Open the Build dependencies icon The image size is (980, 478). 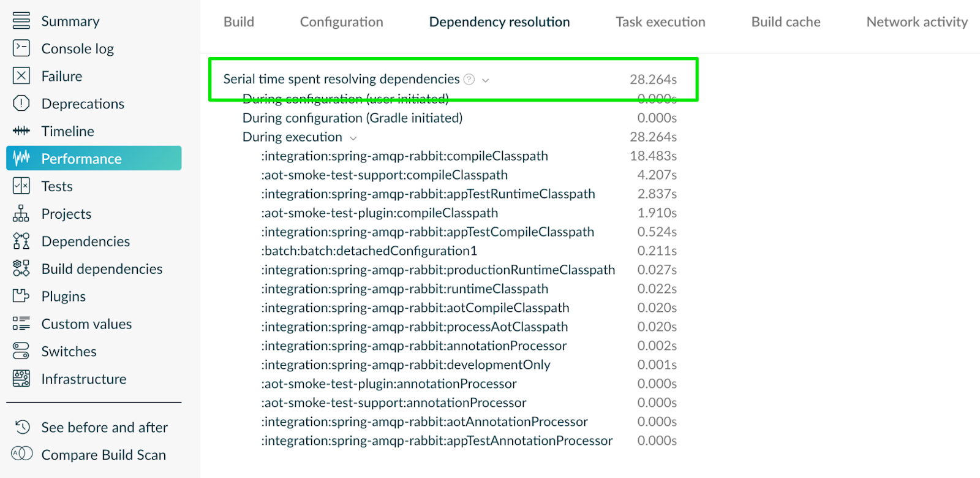pyautogui.click(x=21, y=268)
